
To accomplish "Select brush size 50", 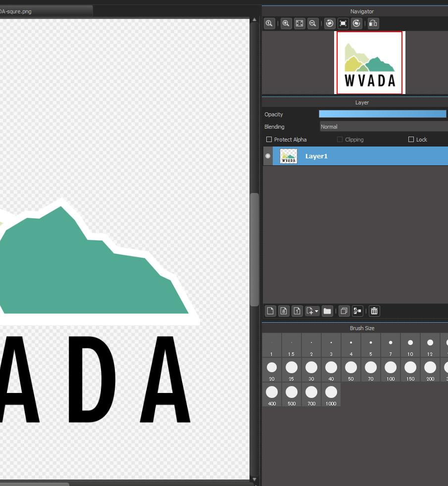I will coord(351,370).
